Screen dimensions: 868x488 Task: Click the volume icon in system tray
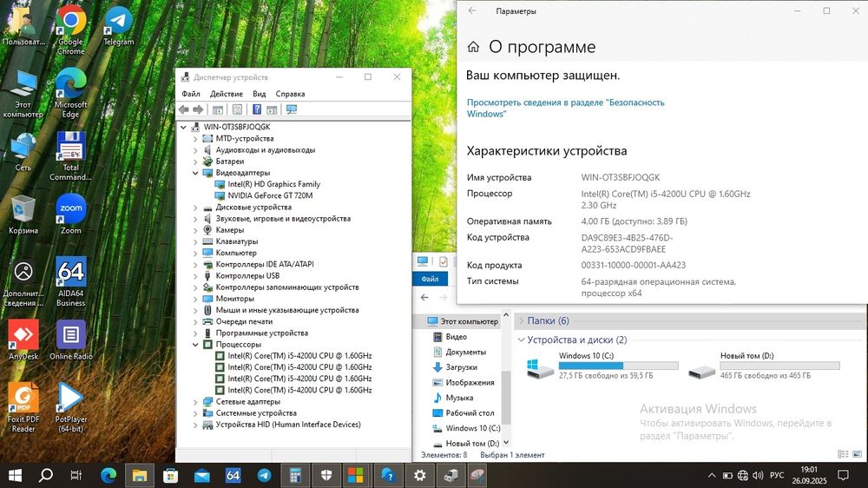coord(759,475)
